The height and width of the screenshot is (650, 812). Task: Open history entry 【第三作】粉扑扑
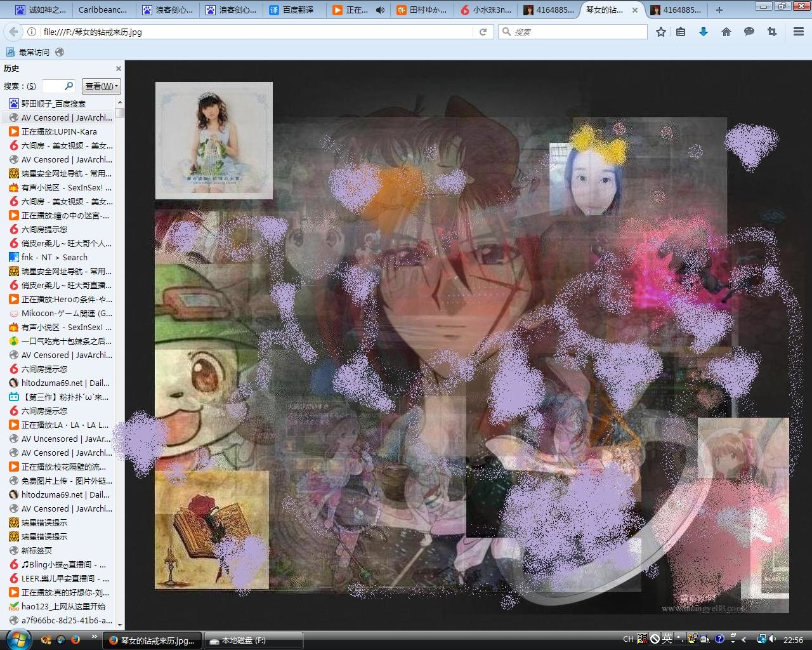tap(58, 397)
